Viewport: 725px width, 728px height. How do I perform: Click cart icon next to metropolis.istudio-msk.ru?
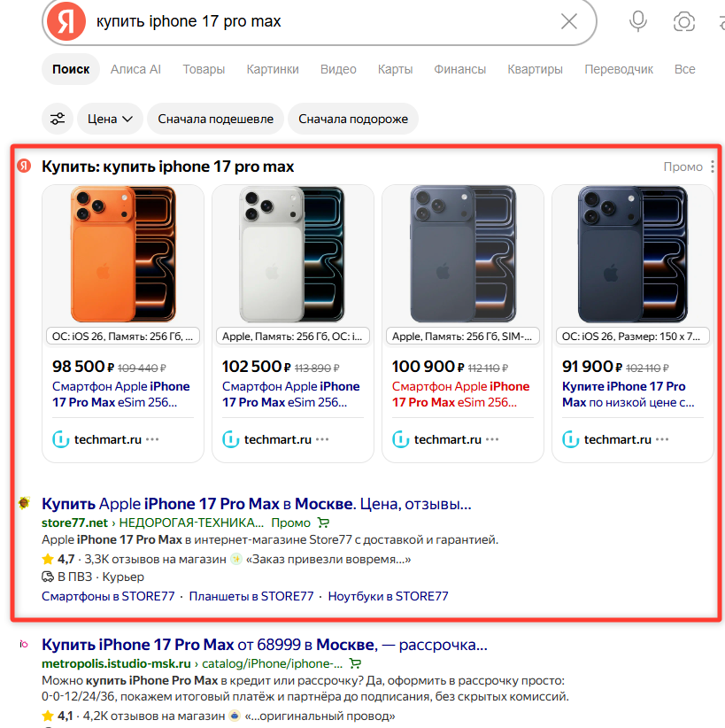[x=355, y=663]
